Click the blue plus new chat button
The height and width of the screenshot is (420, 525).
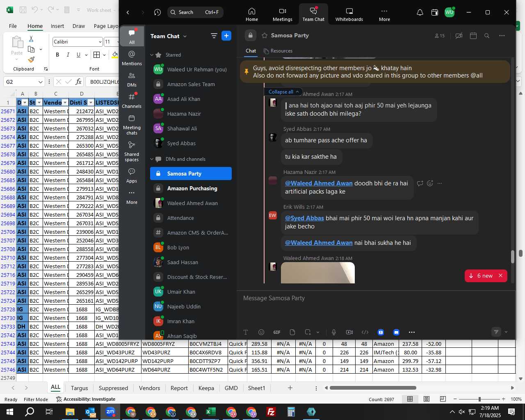226,36
